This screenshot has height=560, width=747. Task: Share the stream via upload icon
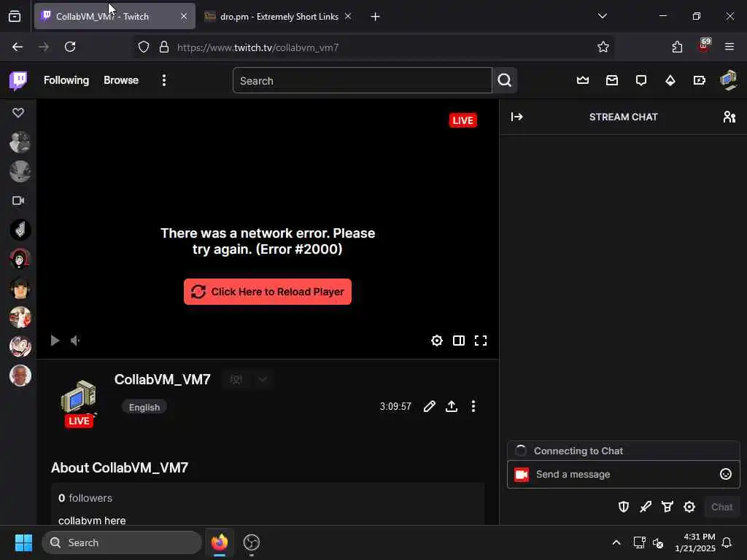[451, 406]
